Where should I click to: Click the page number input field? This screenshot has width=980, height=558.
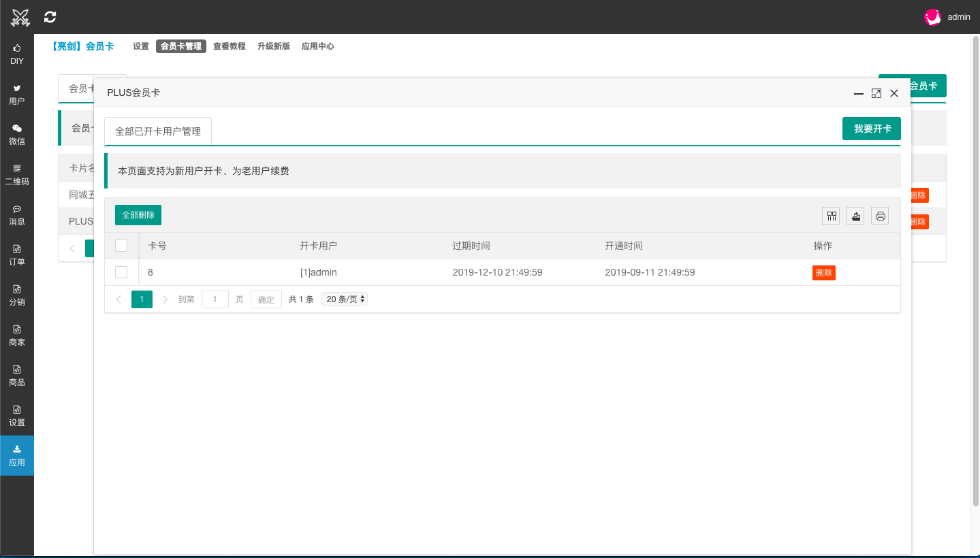(x=215, y=299)
